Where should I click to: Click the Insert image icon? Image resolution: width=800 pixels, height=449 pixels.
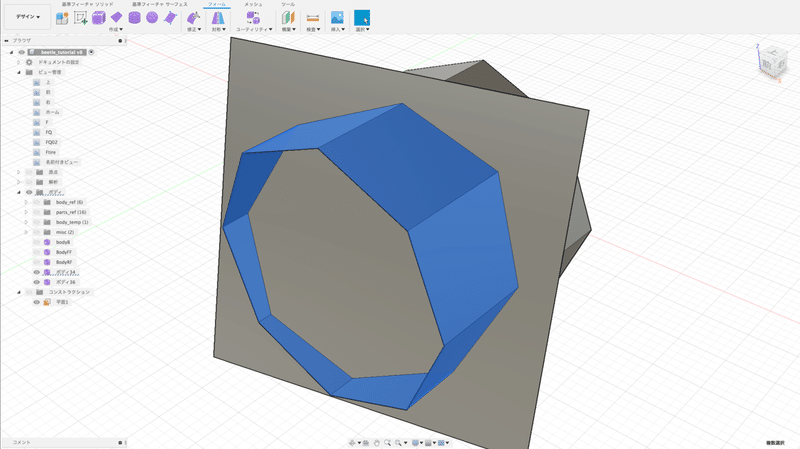coord(337,18)
